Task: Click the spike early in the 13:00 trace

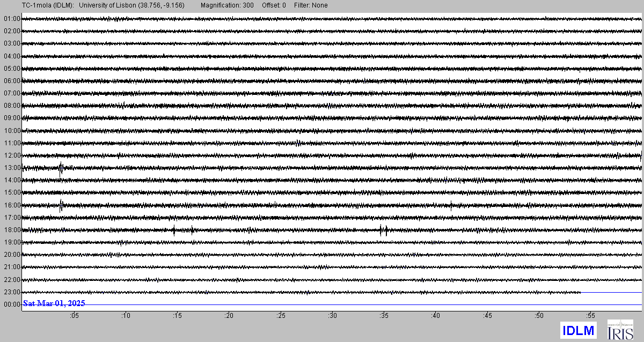Action: [x=61, y=168]
